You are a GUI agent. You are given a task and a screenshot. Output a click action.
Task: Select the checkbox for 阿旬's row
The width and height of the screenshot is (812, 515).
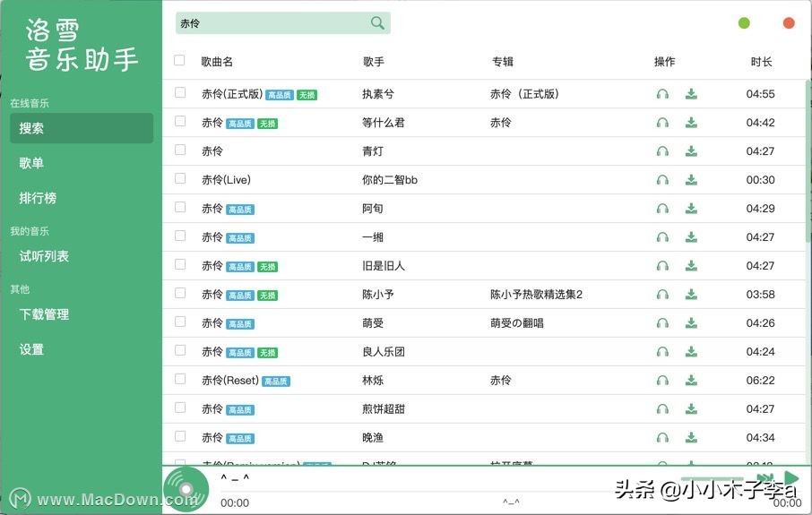180,207
